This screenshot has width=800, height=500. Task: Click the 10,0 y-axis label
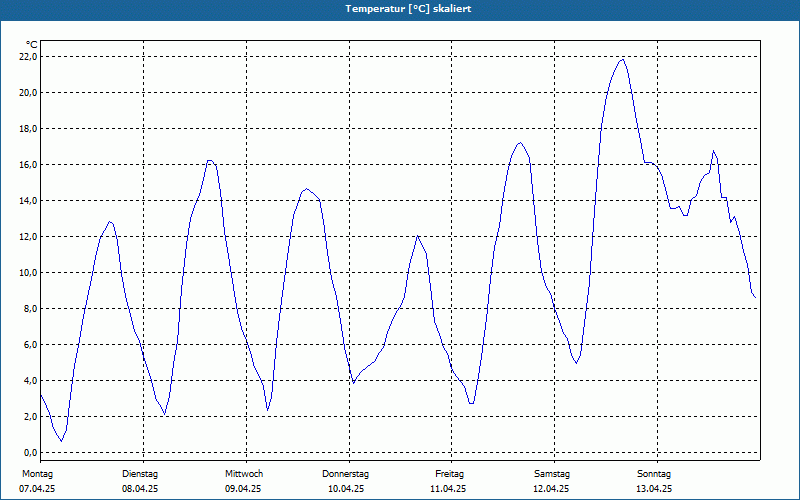point(28,272)
